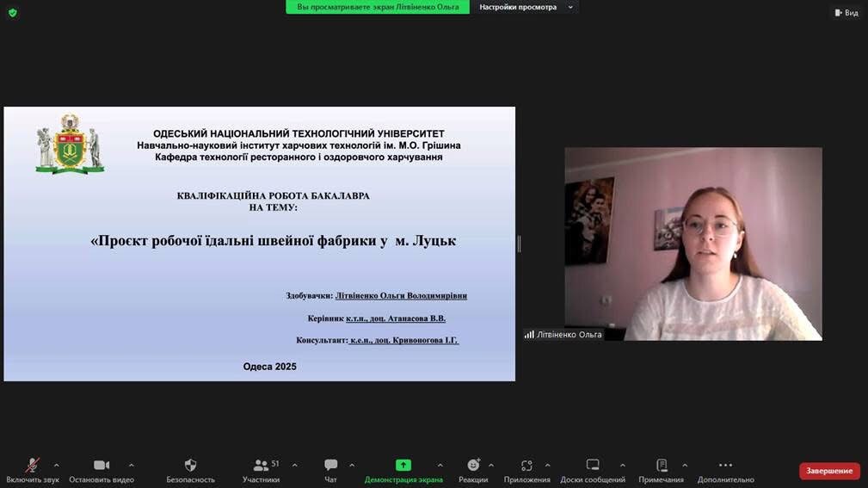Open Настройки просмотра dropdown

pos(526,7)
